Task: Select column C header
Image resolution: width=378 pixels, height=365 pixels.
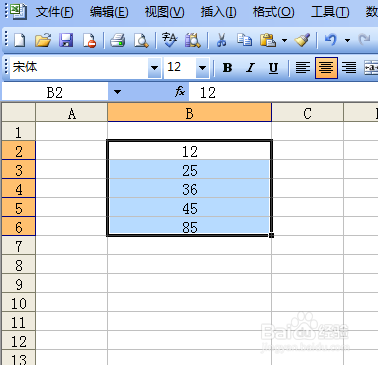Action: coord(307,113)
